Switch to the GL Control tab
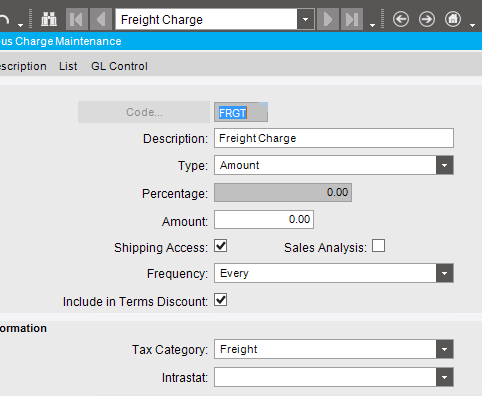This screenshot has height=396, width=482. 119,66
